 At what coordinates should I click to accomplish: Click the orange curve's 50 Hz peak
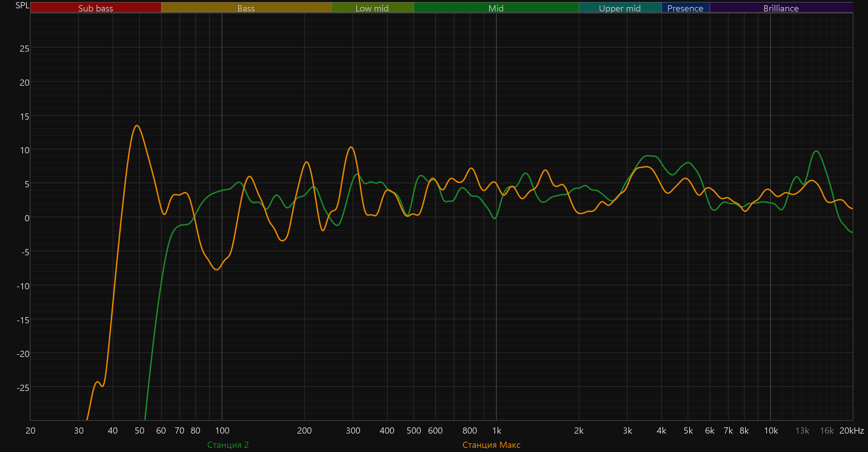137,126
